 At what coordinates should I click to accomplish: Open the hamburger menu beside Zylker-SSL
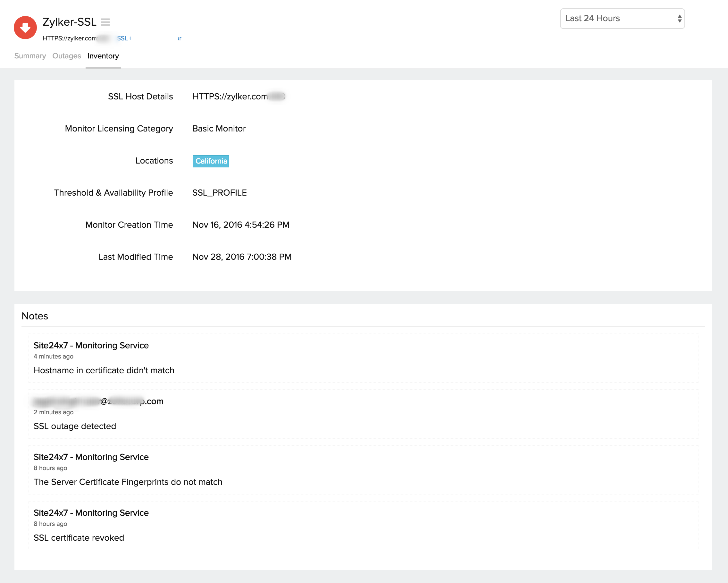tap(105, 22)
